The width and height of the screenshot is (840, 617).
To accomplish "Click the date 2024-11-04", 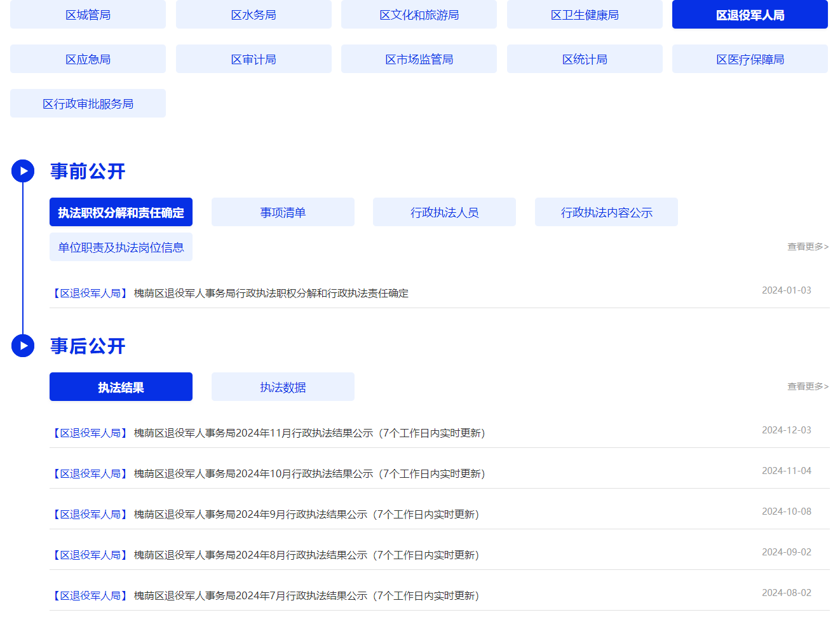I will [787, 471].
